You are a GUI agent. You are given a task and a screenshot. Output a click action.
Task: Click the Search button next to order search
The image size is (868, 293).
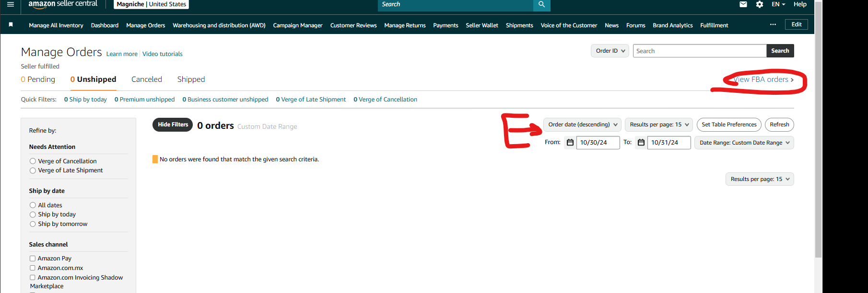click(780, 51)
